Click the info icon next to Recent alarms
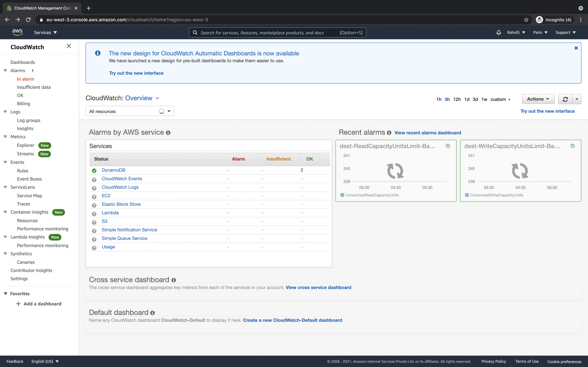Screen dimensions: 588x367 pyautogui.click(x=389, y=133)
